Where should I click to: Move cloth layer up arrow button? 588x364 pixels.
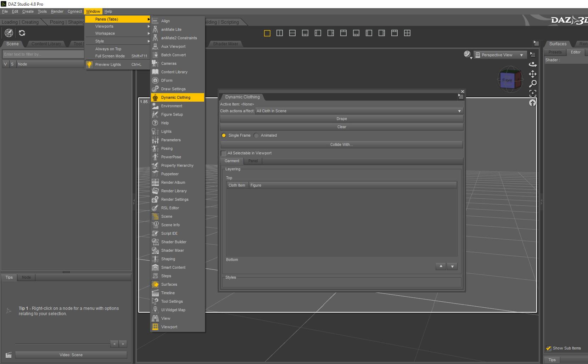coord(441,266)
